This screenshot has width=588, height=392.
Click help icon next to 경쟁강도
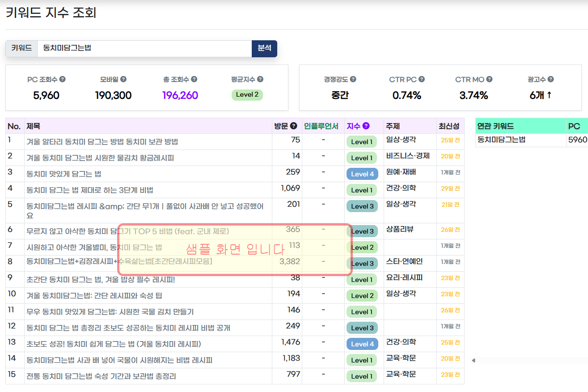coord(353,79)
